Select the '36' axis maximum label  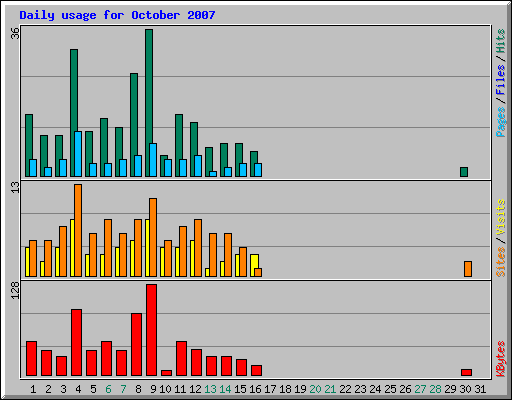pos(15,33)
